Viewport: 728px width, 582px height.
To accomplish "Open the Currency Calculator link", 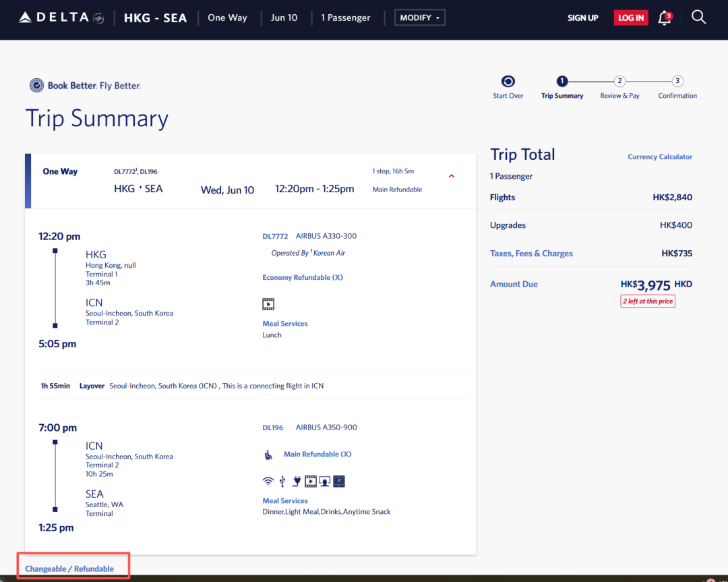I will [x=660, y=157].
